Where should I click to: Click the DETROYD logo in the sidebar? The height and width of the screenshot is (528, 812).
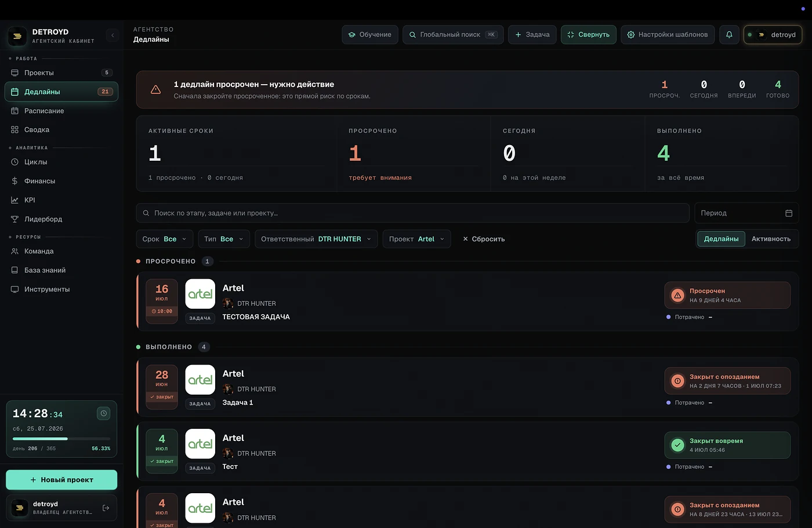[17, 36]
